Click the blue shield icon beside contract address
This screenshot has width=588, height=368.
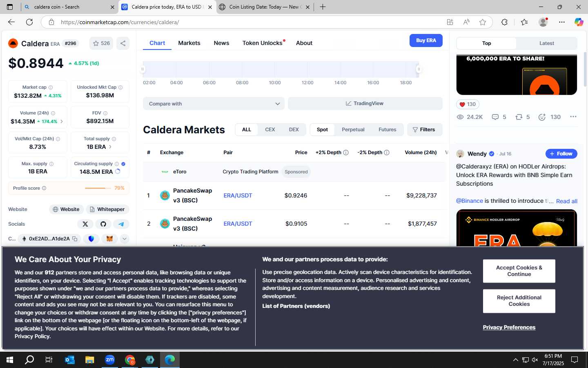(91, 239)
